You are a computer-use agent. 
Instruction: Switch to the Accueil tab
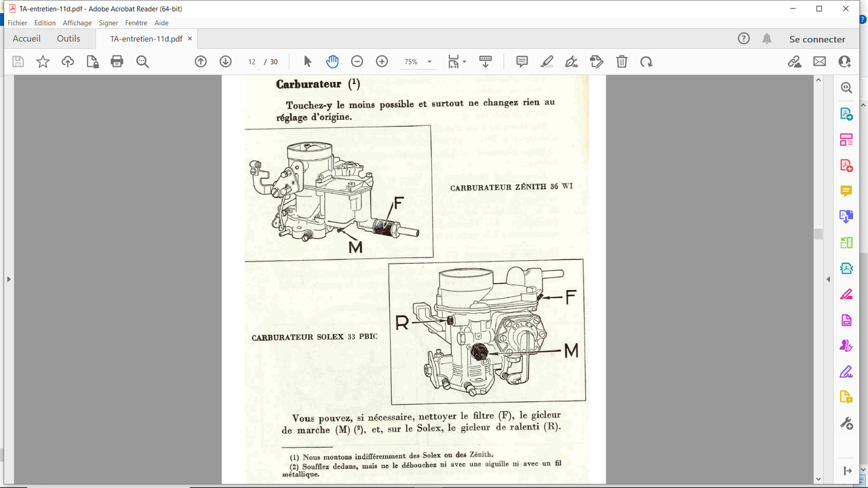(x=26, y=39)
